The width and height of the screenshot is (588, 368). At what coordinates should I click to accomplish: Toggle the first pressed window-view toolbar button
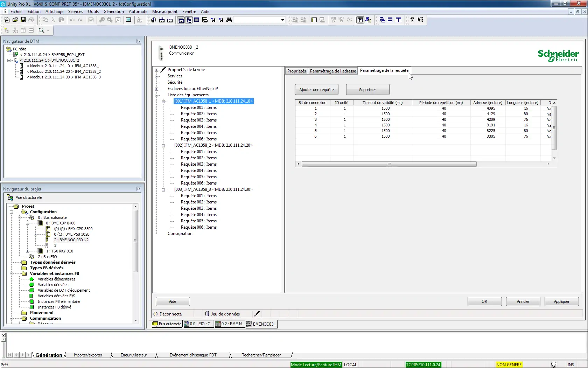[x=181, y=20]
